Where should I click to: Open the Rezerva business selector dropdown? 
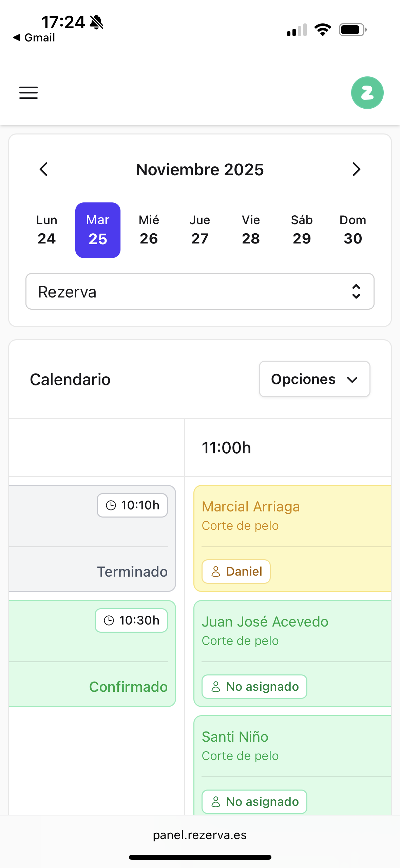pyautogui.click(x=200, y=291)
